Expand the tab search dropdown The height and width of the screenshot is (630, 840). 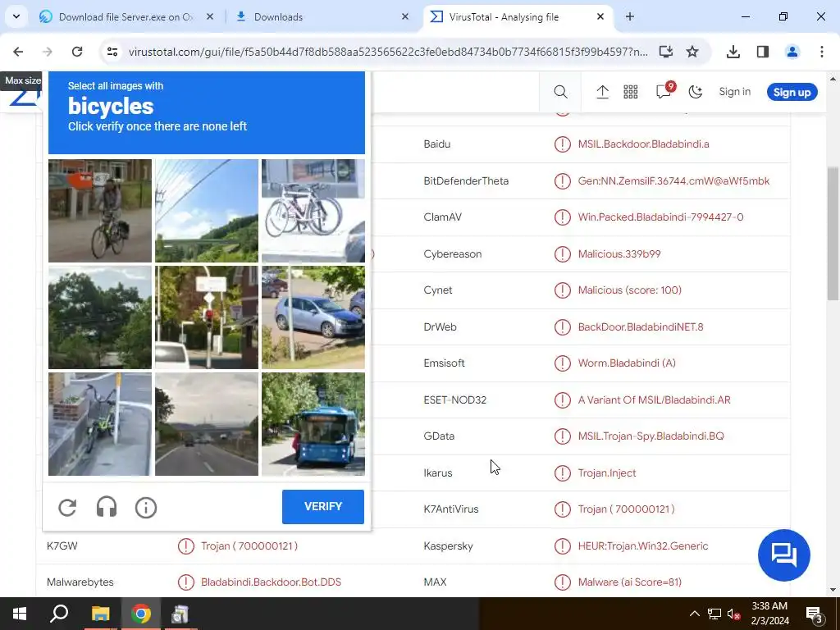point(16,16)
